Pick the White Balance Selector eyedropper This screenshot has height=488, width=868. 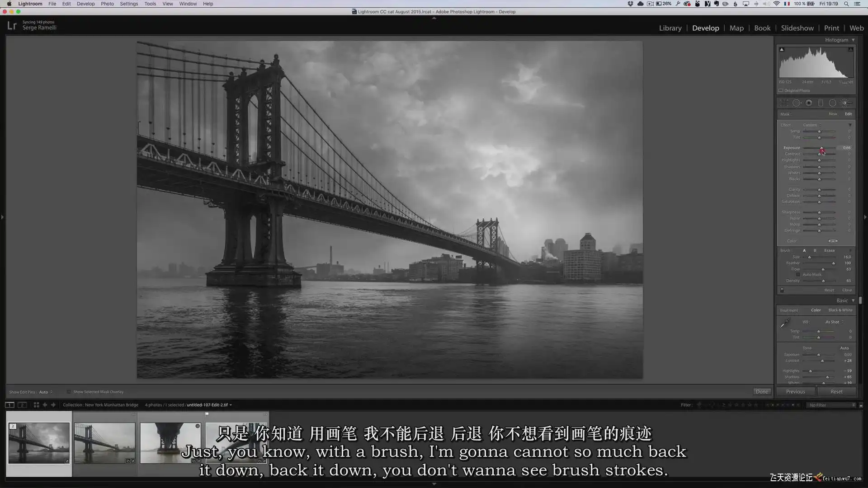785,323
